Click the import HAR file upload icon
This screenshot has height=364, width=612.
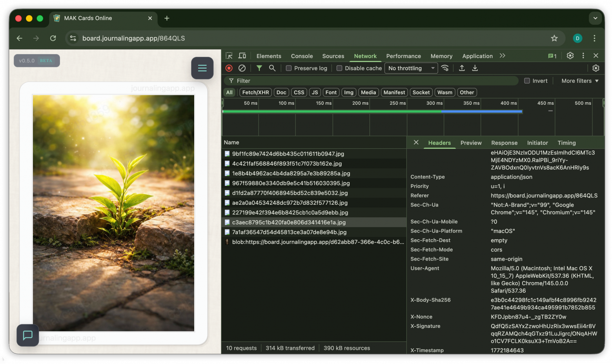(462, 68)
